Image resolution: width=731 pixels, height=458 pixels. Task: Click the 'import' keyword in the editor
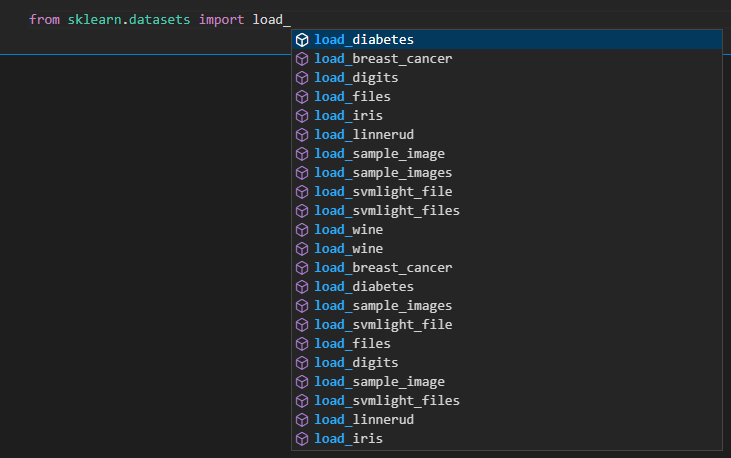tap(221, 20)
